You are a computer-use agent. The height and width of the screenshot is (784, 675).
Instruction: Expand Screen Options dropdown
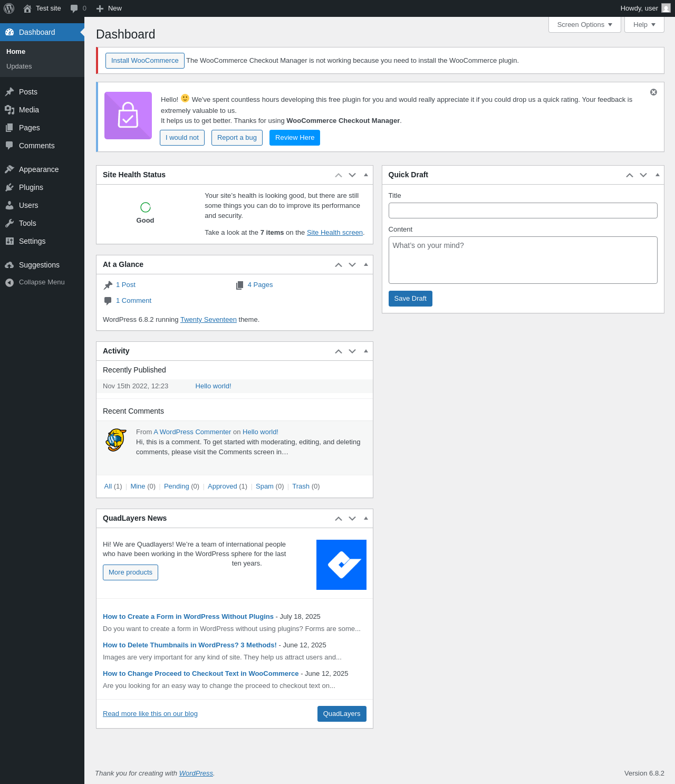coord(585,25)
